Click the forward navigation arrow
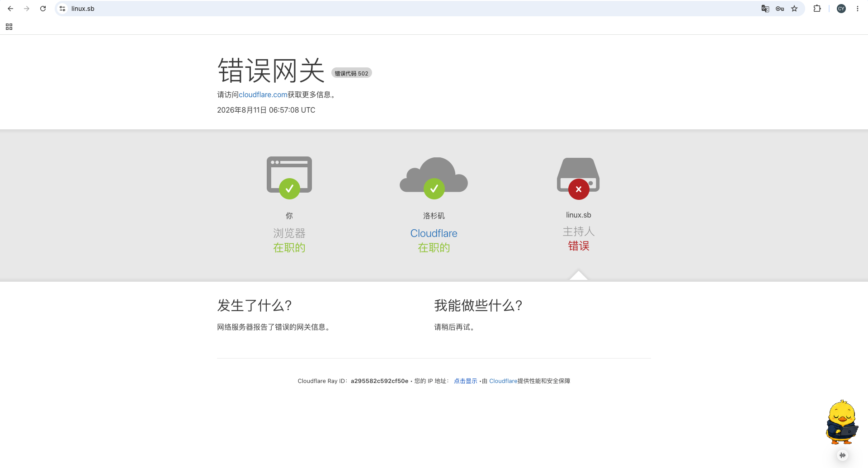 tap(27, 9)
